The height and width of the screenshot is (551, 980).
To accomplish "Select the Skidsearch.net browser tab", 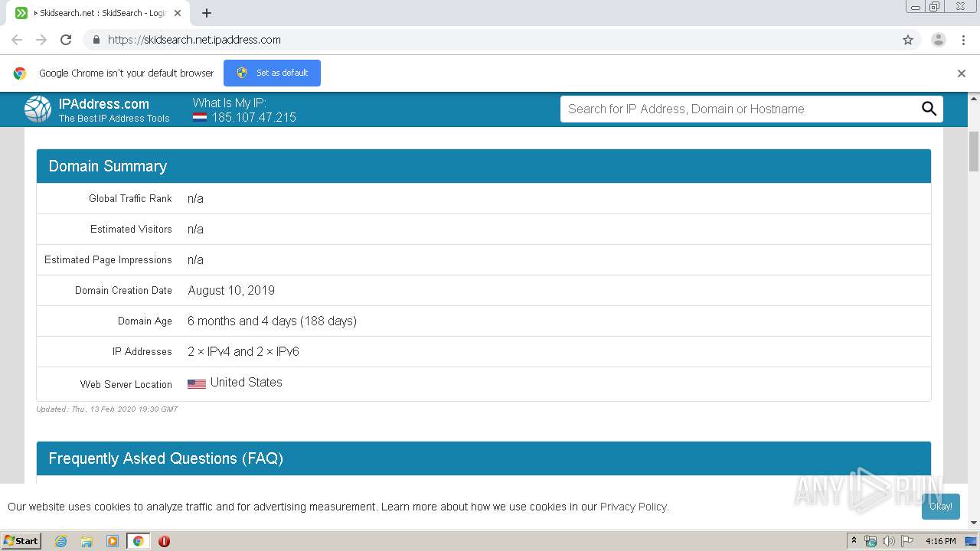I will point(98,13).
